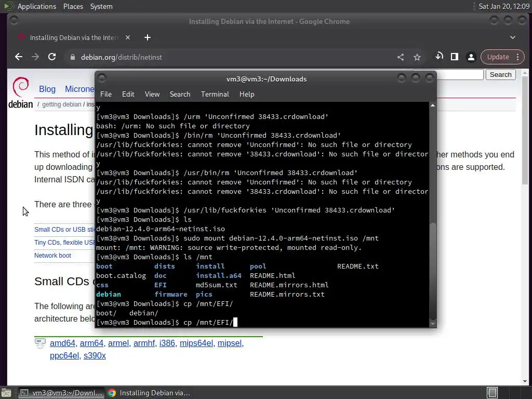Click the i386 architecture link
The height and width of the screenshot is (399, 532).
[x=167, y=343]
